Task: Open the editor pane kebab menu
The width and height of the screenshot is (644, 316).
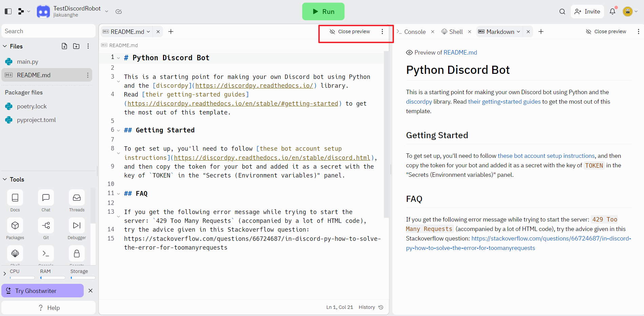Action: coord(382,31)
